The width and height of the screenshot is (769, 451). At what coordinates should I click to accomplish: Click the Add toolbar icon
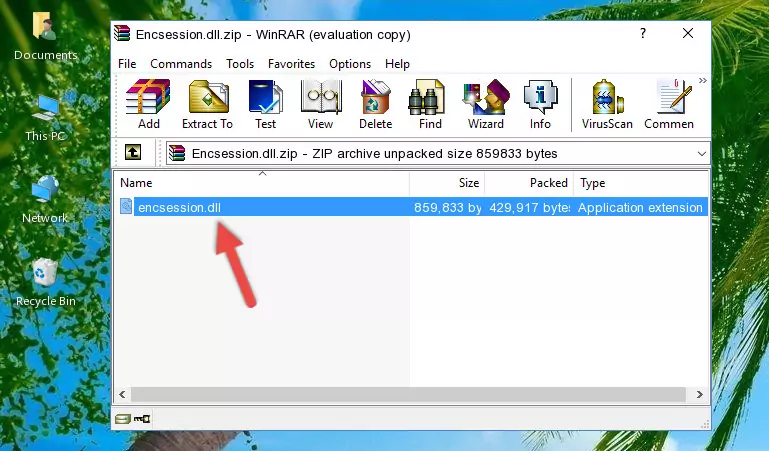pyautogui.click(x=148, y=104)
